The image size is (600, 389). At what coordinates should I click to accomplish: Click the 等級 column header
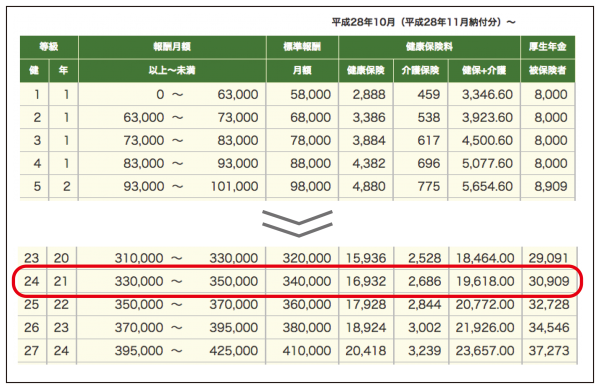(49, 47)
